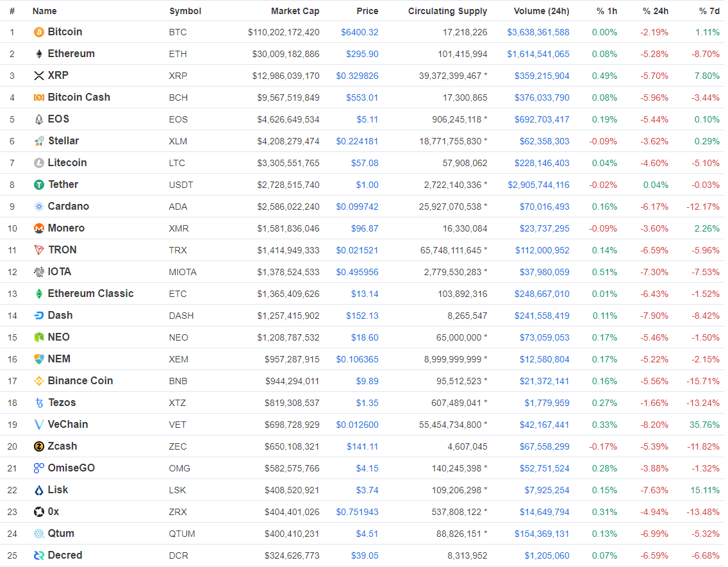The height and width of the screenshot is (567, 728).
Task: Select the MIOTA symbol cell
Action: point(183,273)
